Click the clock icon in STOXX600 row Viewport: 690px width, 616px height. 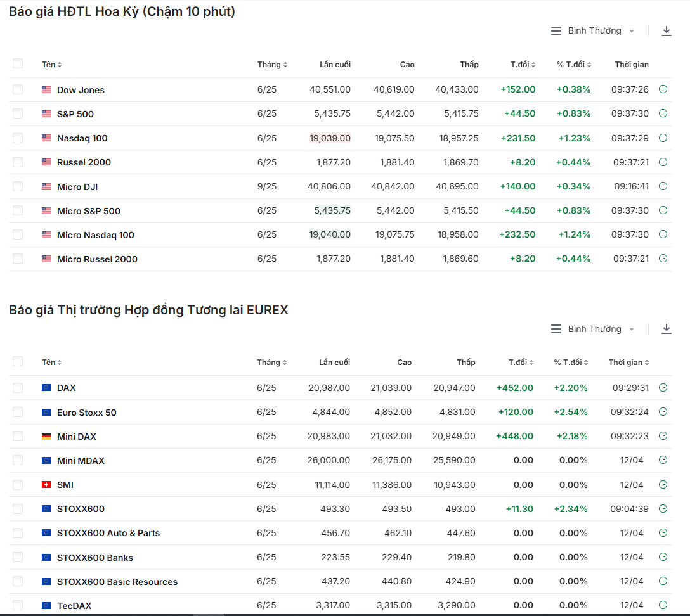click(663, 509)
